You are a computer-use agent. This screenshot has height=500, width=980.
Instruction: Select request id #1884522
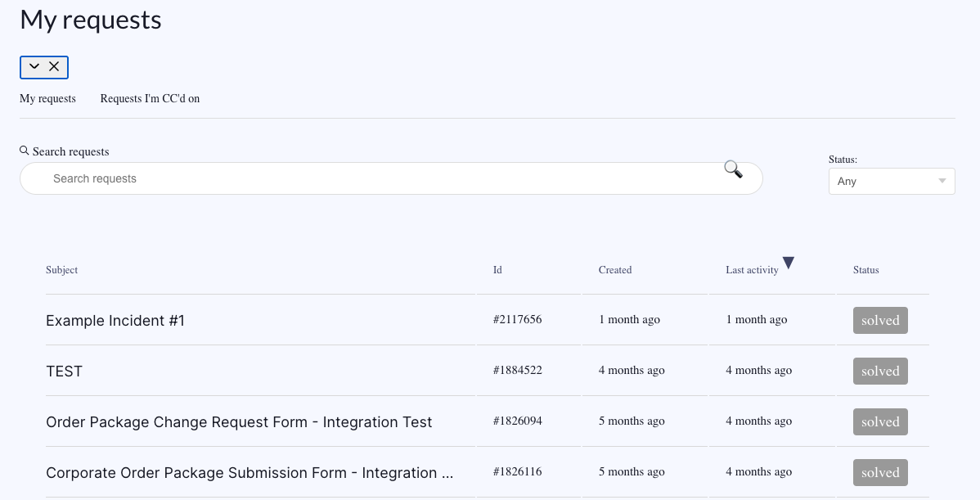click(518, 370)
